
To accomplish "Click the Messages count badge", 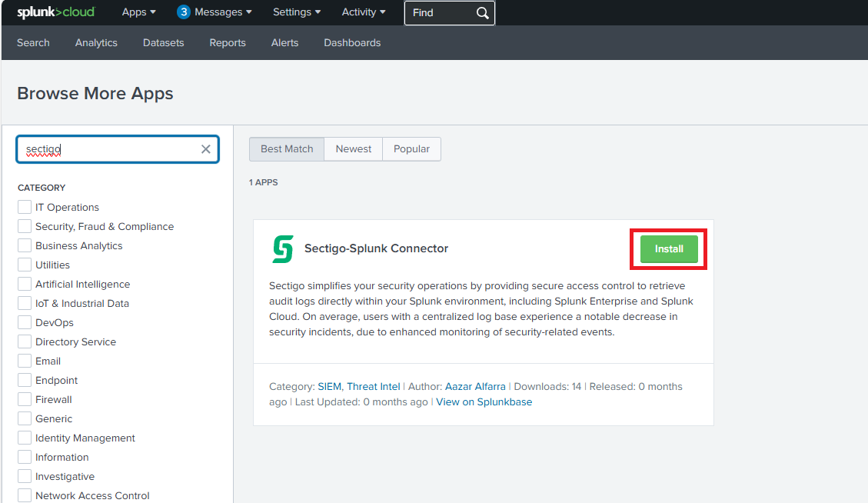I will pos(184,12).
